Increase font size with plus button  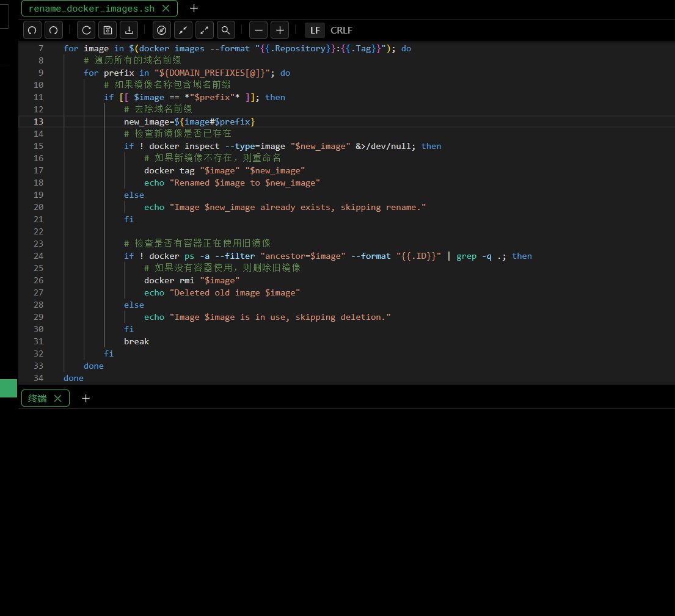tap(280, 30)
